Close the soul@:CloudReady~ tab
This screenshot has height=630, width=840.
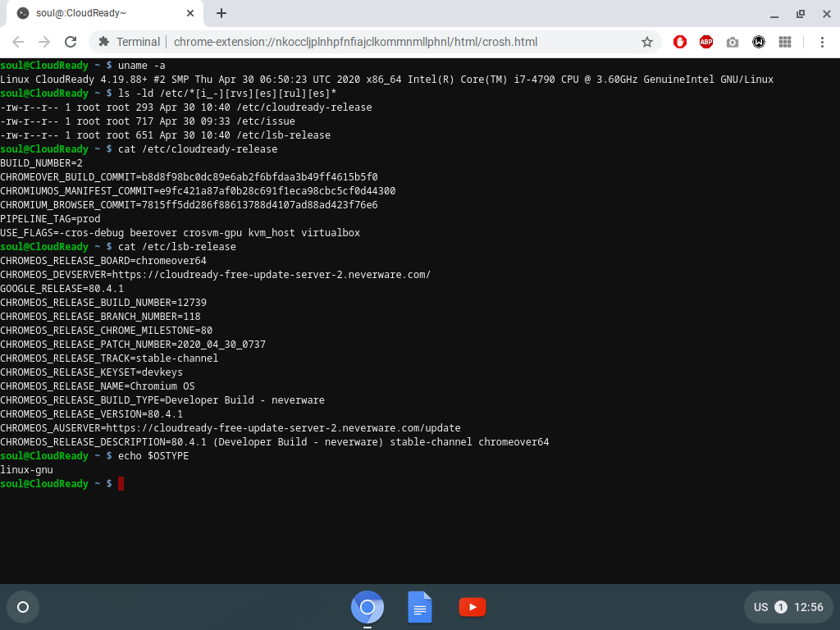point(190,13)
